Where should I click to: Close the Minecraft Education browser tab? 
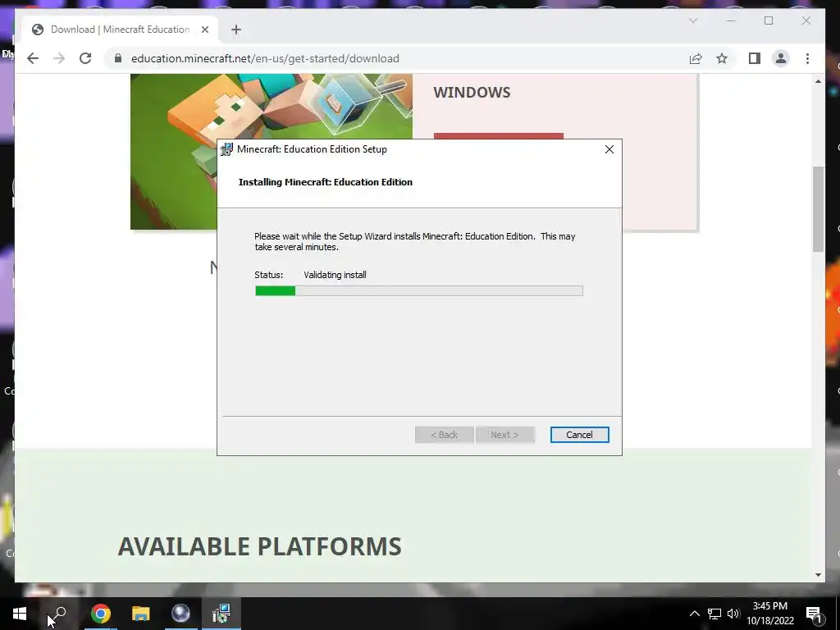204,30
